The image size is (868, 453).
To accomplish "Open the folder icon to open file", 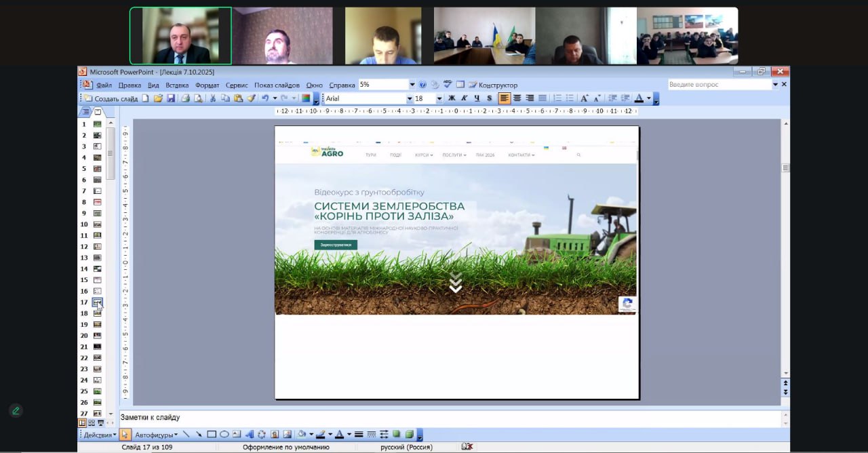I will 158,98.
